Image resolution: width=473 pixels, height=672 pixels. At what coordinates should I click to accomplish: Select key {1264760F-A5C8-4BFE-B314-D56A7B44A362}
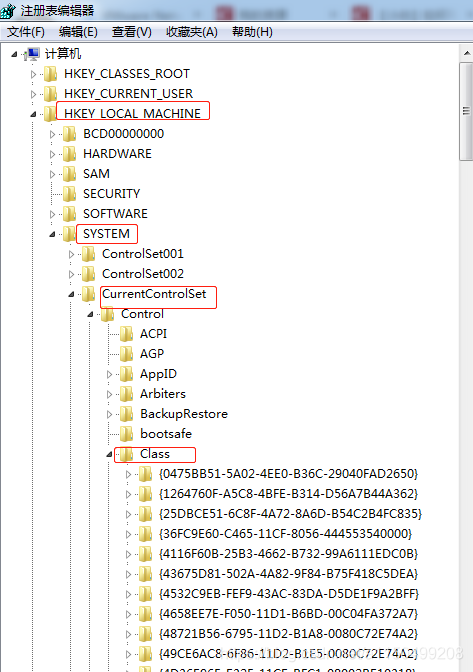pyautogui.click(x=288, y=494)
